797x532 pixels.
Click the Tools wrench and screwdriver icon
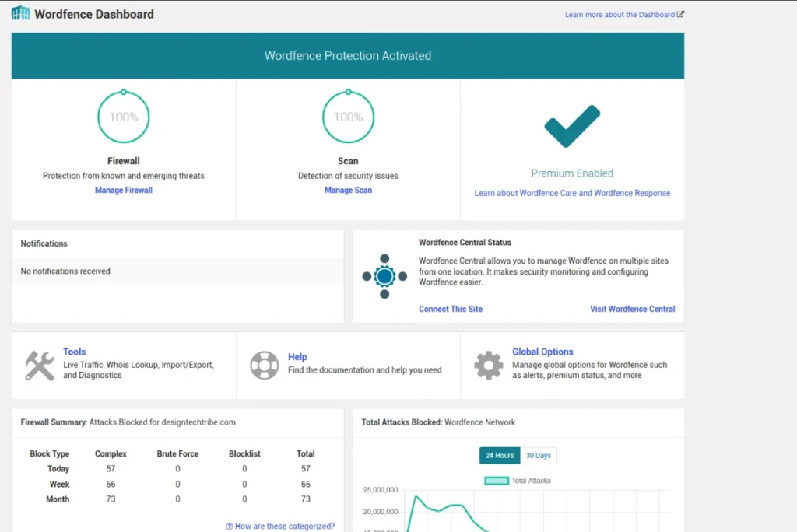click(40, 366)
